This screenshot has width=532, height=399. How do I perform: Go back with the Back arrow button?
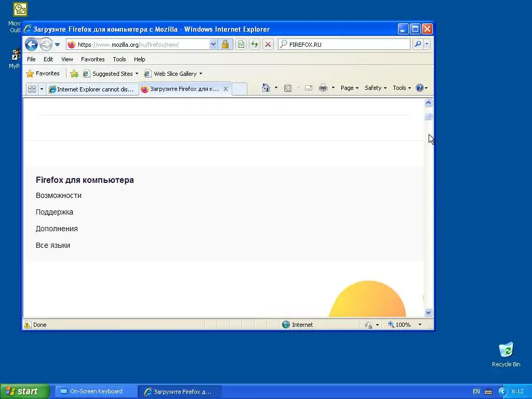(32, 45)
